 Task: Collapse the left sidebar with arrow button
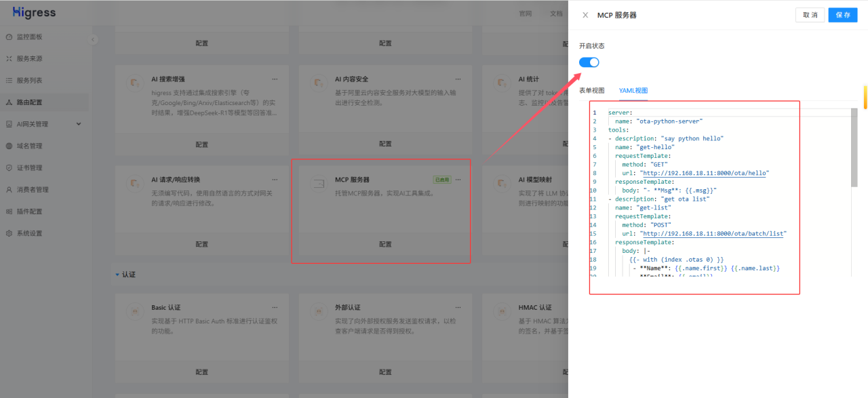[93, 39]
